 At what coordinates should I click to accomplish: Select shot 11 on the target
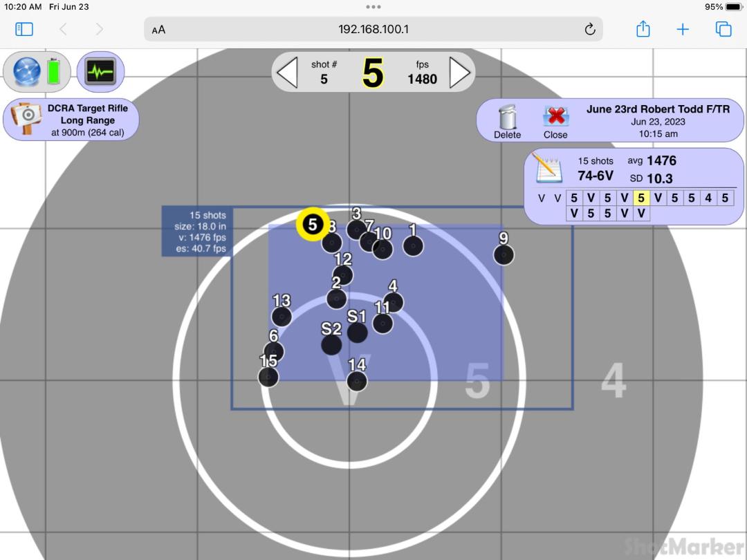382,324
